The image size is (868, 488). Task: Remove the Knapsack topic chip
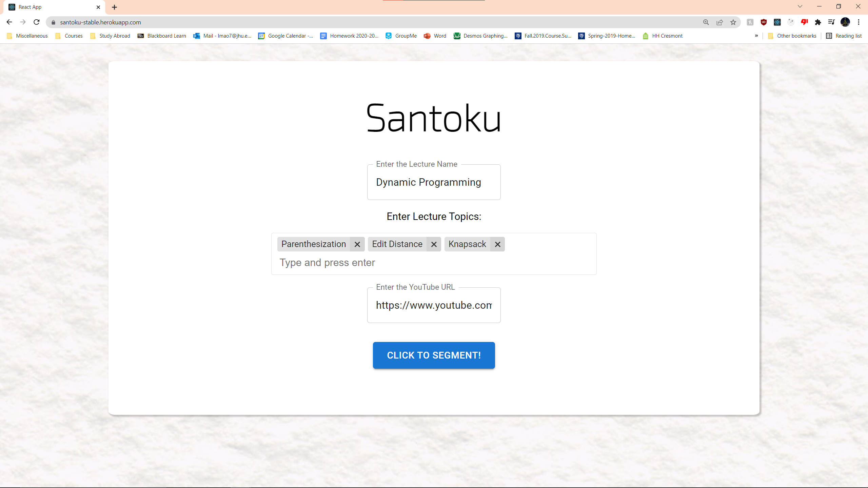click(x=497, y=244)
